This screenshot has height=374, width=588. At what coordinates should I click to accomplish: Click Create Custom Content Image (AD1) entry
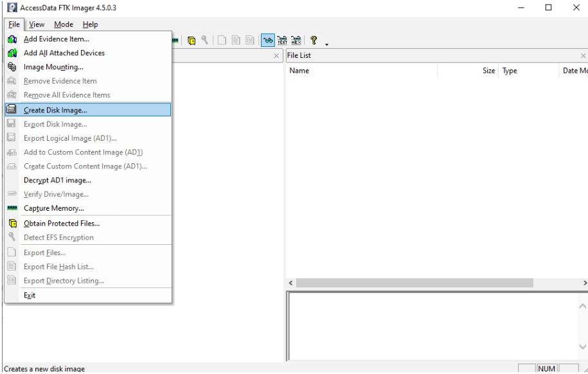pos(88,166)
